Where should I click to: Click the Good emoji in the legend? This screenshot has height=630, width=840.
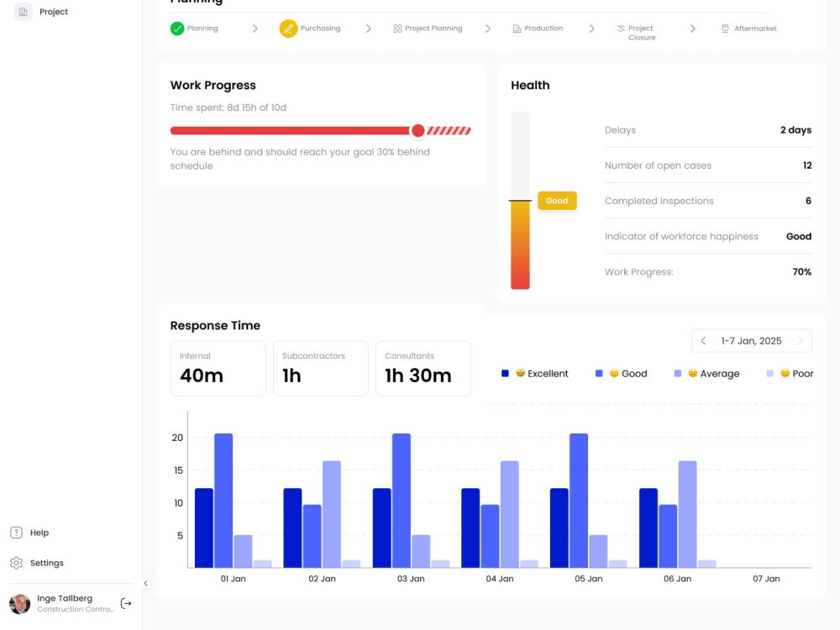coord(615,373)
